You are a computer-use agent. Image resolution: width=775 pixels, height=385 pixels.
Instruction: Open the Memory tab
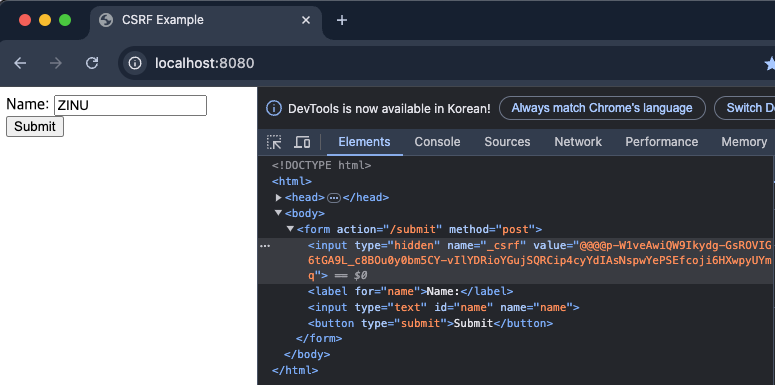coord(744,142)
